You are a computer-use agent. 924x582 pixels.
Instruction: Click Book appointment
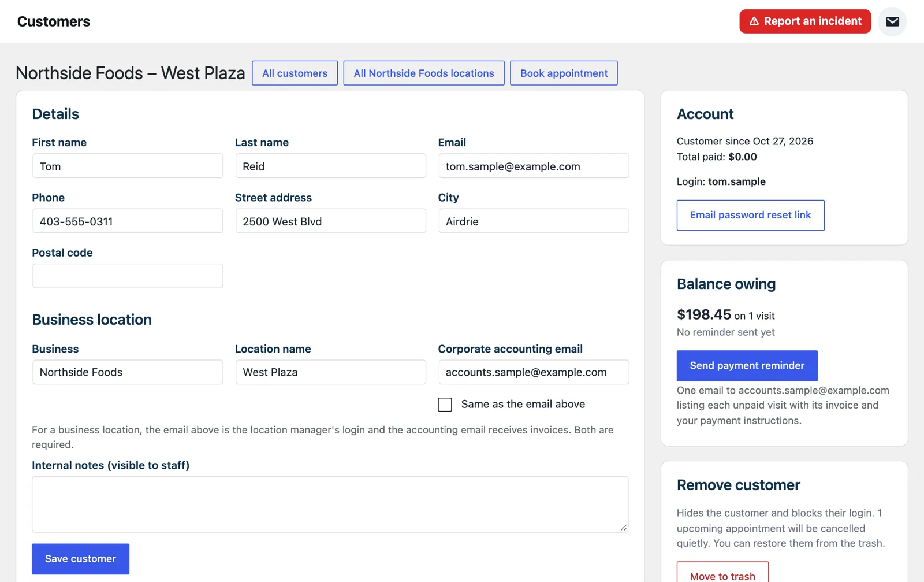[564, 73]
